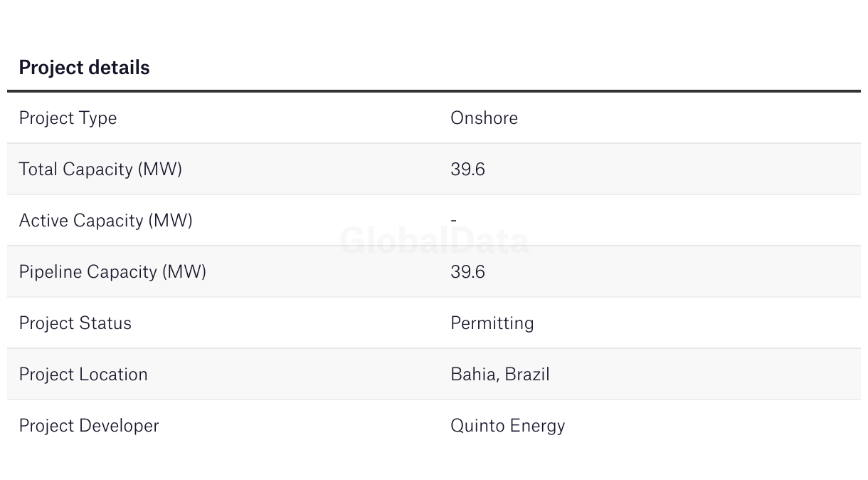Select the Project Developer label

point(89,426)
